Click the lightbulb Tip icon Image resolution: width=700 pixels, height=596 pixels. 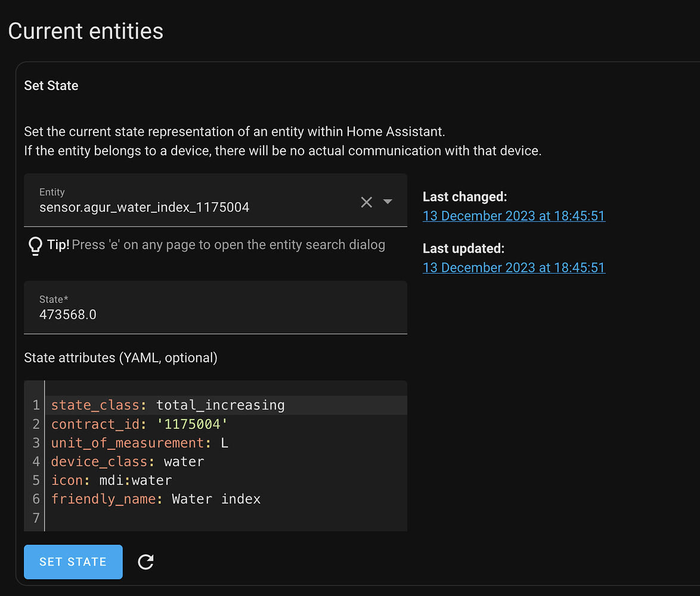(35, 246)
